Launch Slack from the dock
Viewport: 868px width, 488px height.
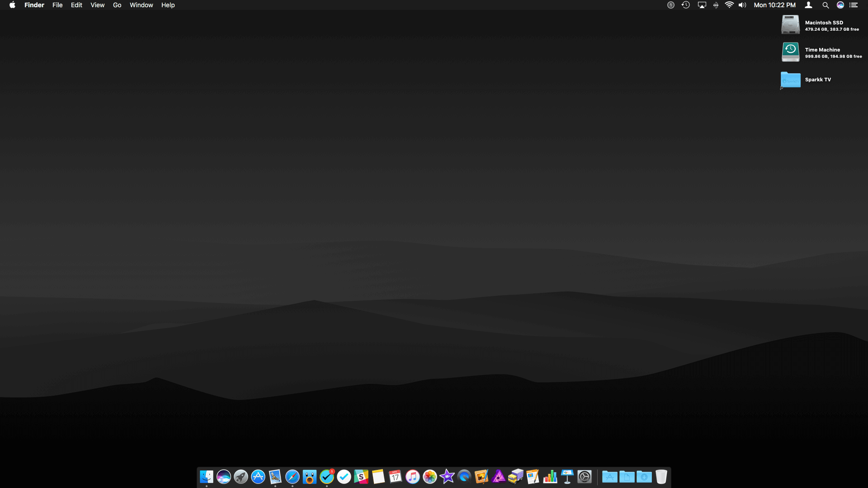pyautogui.click(x=361, y=477)
